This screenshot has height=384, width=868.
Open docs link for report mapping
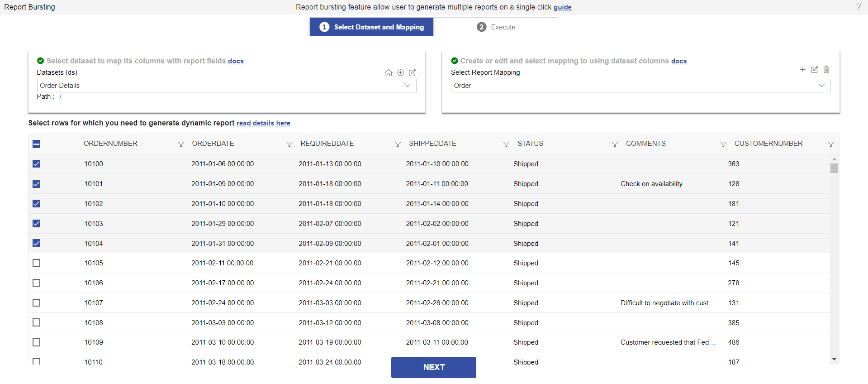[678, 61]
